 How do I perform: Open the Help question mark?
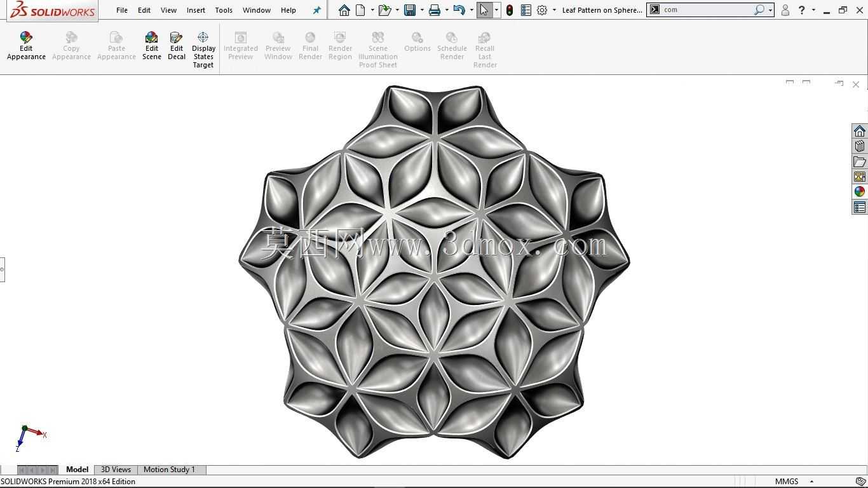tap(802, 10)
